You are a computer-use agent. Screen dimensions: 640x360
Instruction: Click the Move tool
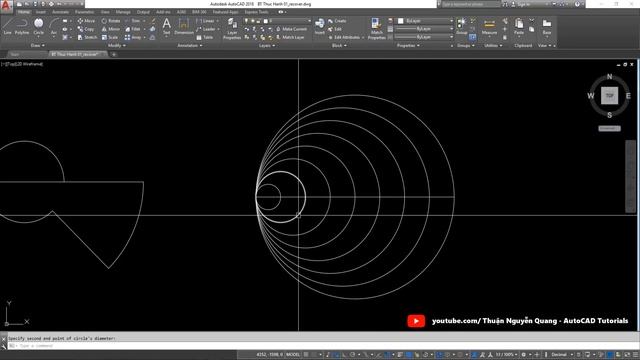pos(86,21)
